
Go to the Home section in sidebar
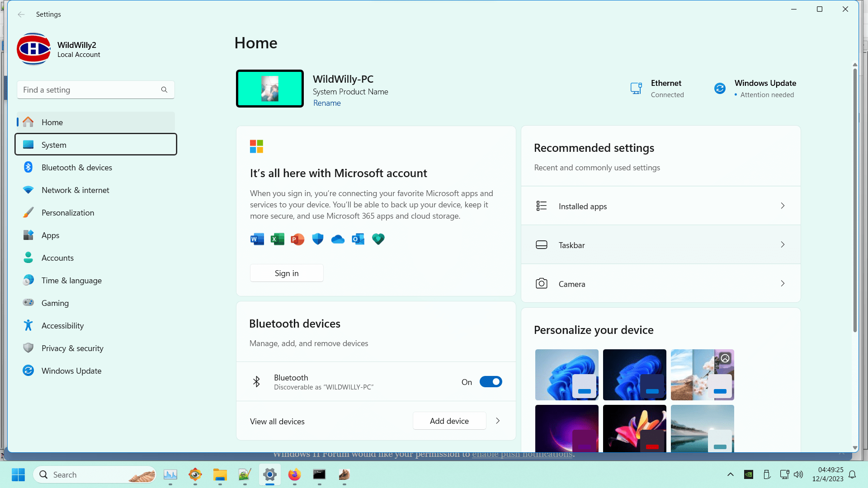[96, 122]
